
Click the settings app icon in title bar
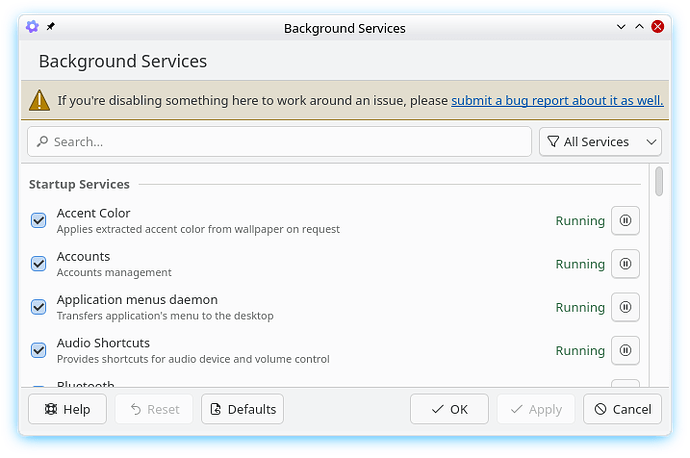32,27
